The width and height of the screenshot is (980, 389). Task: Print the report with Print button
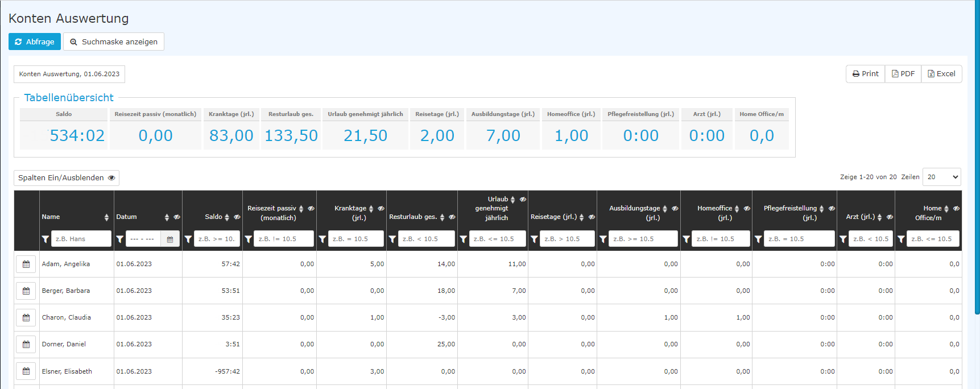866,74
